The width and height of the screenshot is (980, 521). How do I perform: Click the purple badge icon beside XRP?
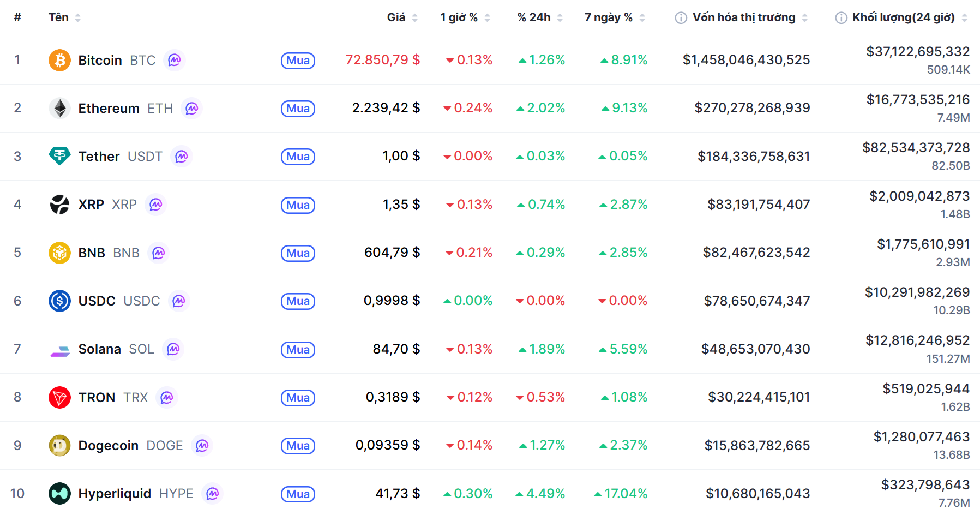tap(156, 205)
